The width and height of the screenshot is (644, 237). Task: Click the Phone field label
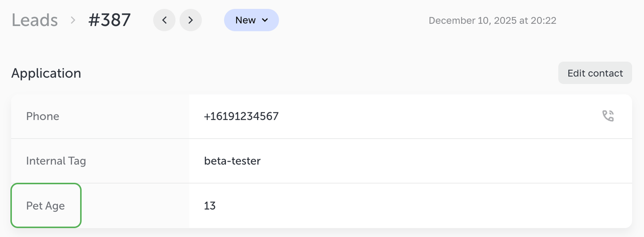point(42,116)
